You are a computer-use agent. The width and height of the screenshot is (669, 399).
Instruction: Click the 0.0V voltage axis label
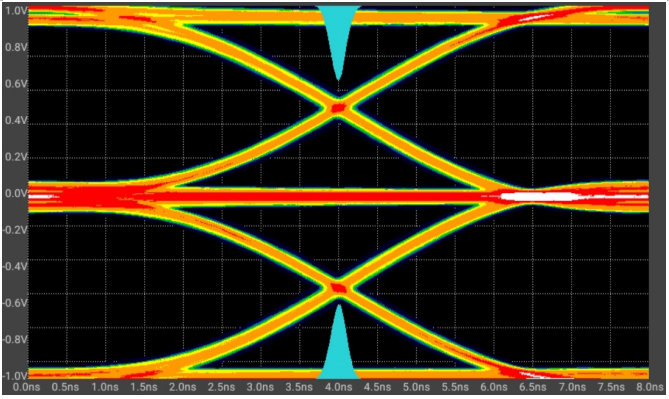pos(16,194)
